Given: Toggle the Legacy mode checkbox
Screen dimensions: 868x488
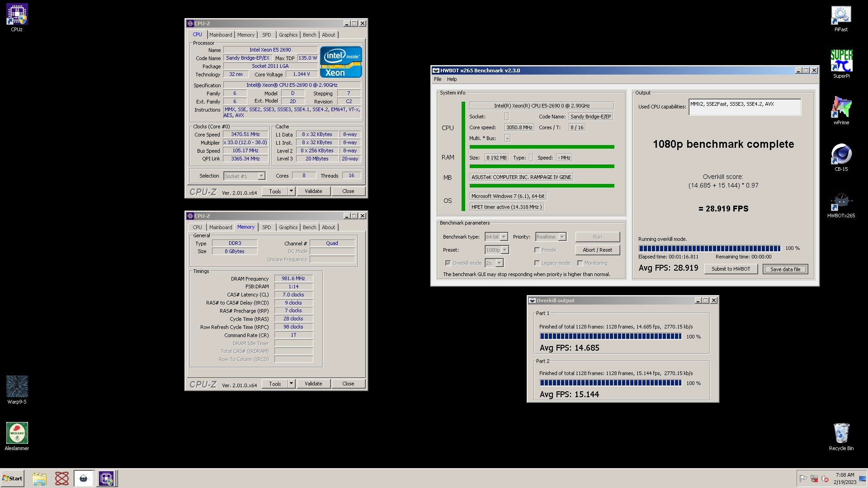Looking at the screenshot, I should (x=537, y=263).
